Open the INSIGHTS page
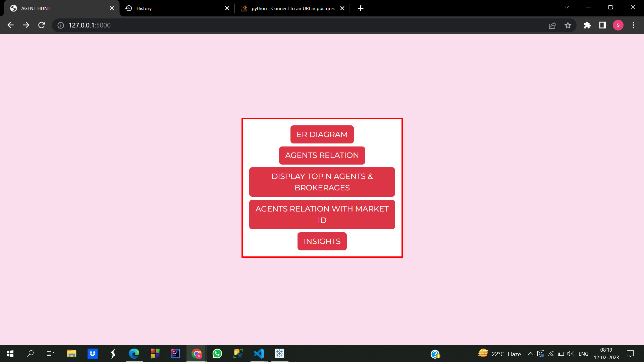Viewport: 644px width, 362px height. [322, 241]
